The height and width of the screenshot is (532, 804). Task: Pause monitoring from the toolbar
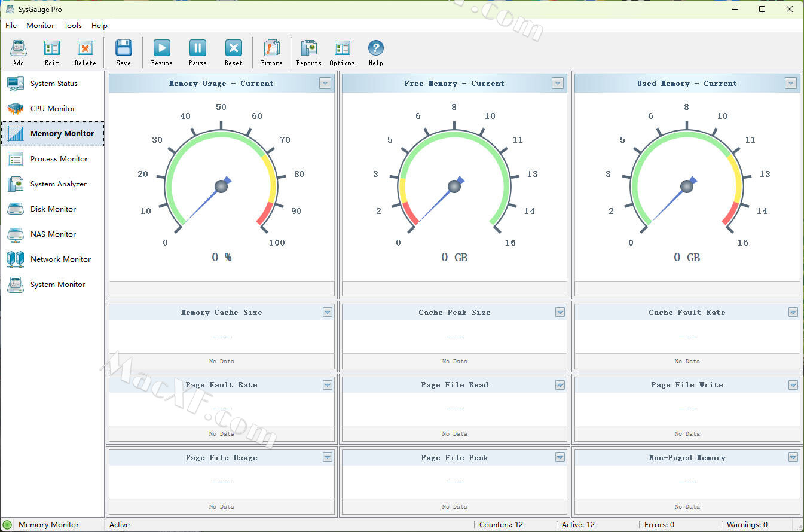tap(197, 50)
